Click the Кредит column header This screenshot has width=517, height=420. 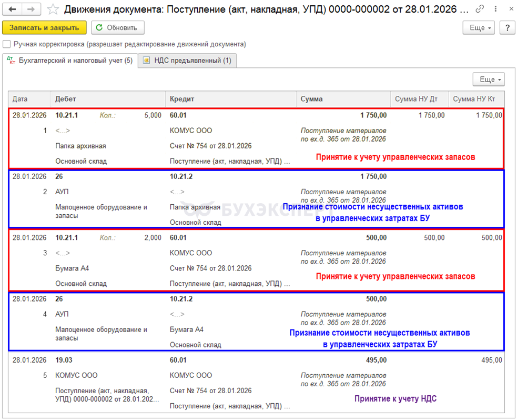point(230,99)
